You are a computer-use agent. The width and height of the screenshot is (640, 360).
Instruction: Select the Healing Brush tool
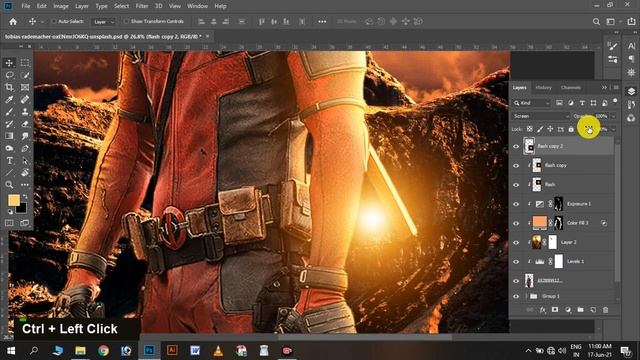(25, 99)
